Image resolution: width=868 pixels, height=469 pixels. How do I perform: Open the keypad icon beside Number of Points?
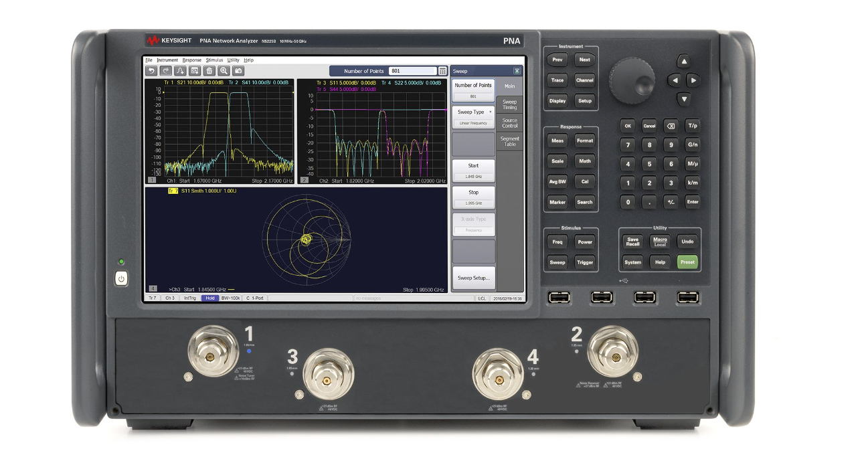(x=442, y=70)
